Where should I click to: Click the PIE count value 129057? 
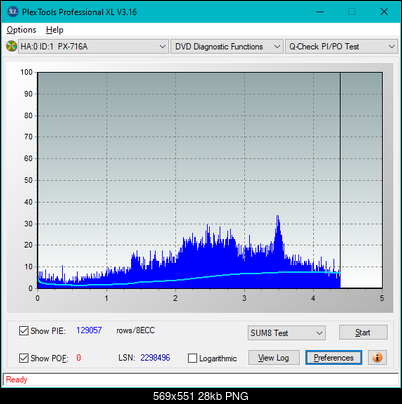(x=89, y=330)
